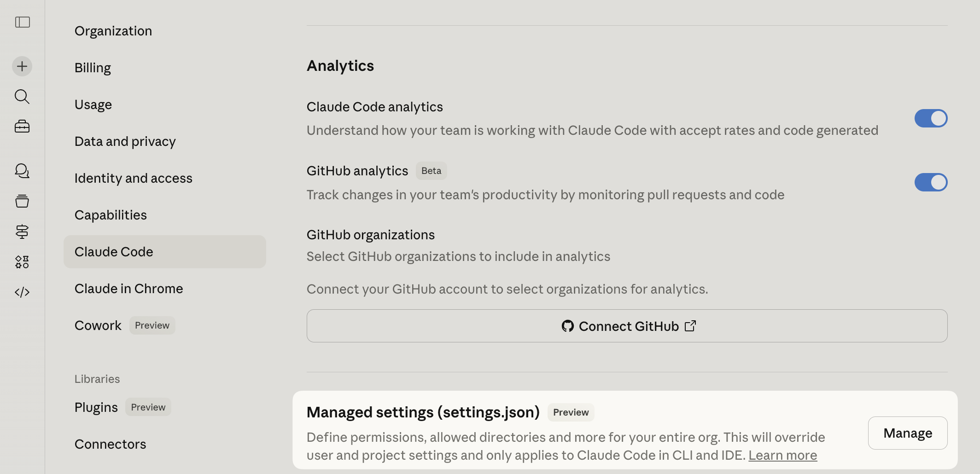Disable Claude Code analytics toggle
Viewport: 980px width, 474px height.
tap(931, 118)
